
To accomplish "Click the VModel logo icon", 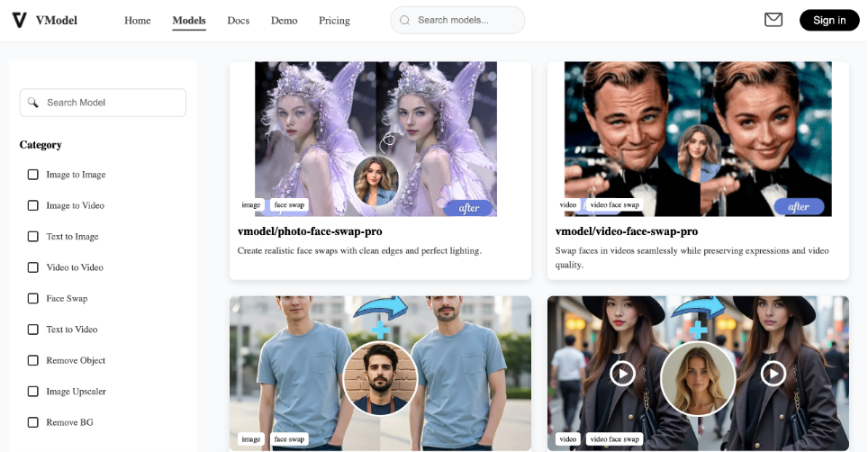I will coord(20,21).
